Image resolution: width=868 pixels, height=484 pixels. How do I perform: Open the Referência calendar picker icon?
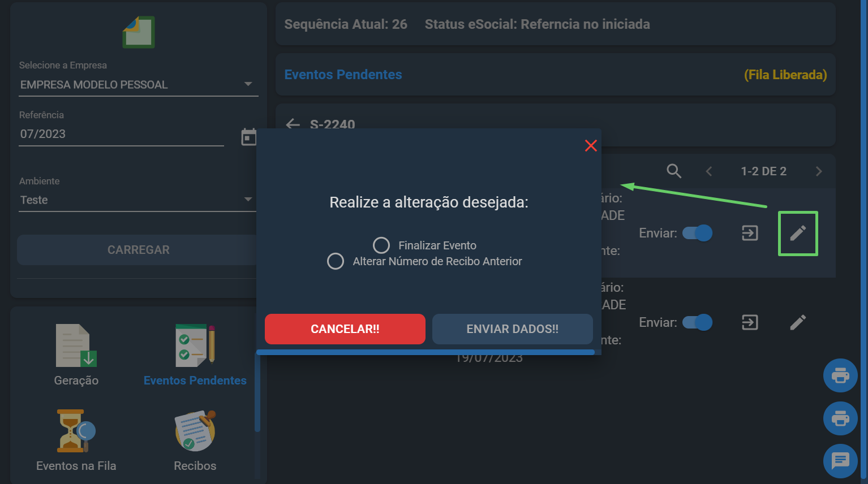click(249, 137)
